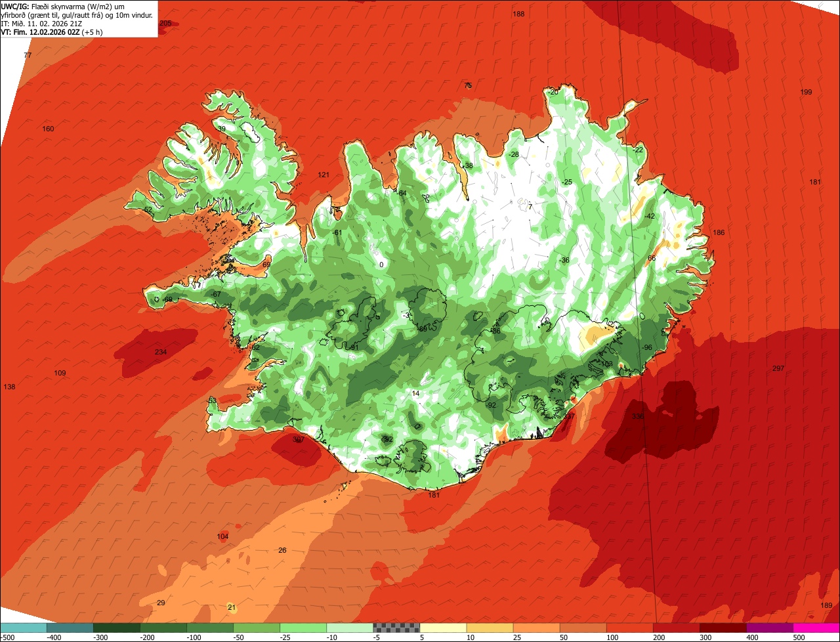Click the map value '-42'

coord(650,216)
